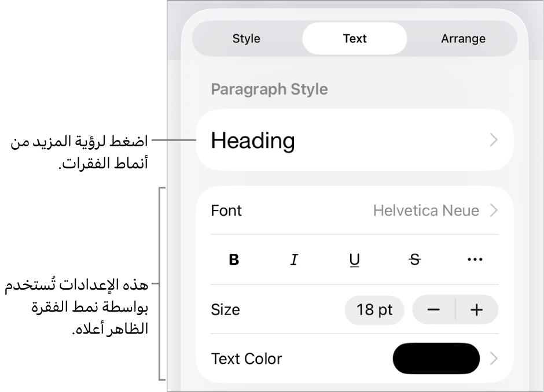The width and height of the screenshot is (544, 392).
Task: Underline the selected text
Action: click(355, 260)
